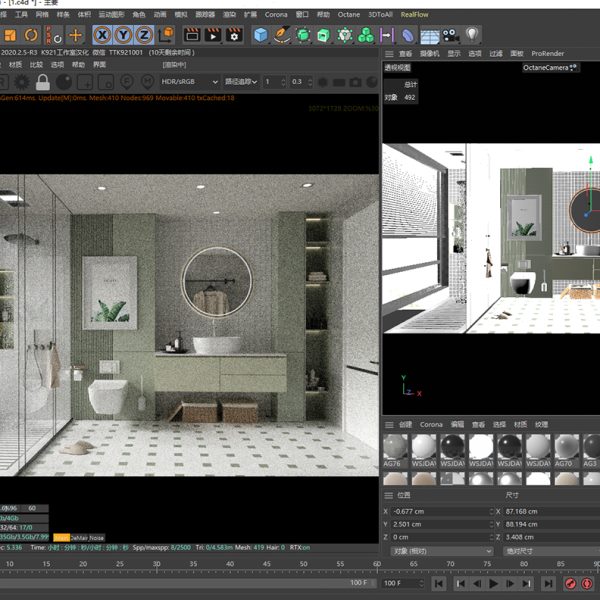Open the MoGraph cloner gear icon
Image resolution: width=600 pixels, height=600 pixels.
(345, 35)
